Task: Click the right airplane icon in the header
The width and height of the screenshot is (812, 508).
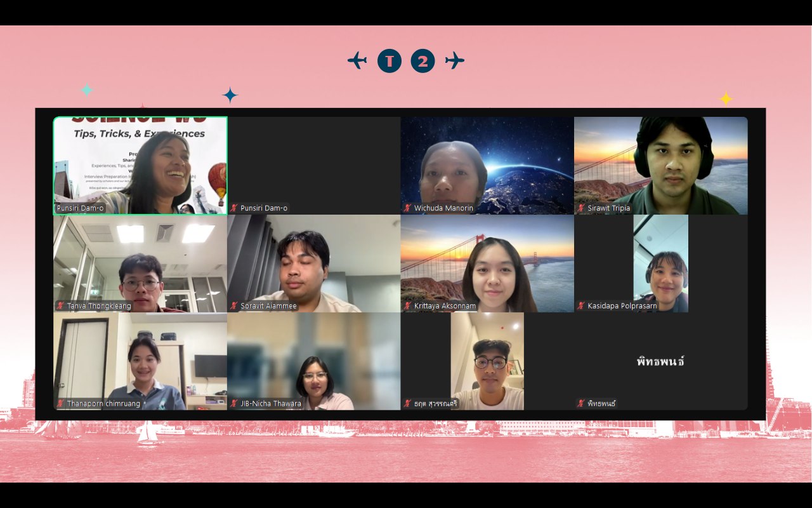Action: (454, 61)
